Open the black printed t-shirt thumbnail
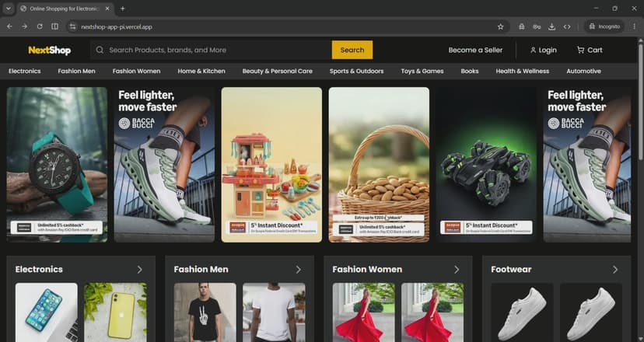 [x=205, y=312]
